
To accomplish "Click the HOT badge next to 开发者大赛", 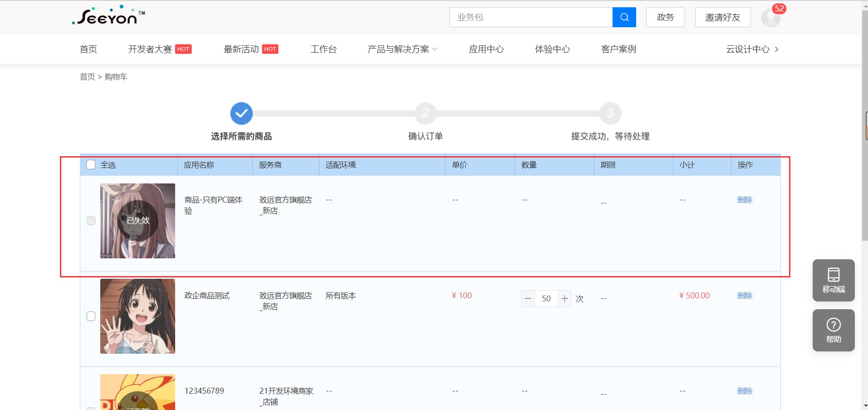I will pyautogui.click(x=183, y=49).
